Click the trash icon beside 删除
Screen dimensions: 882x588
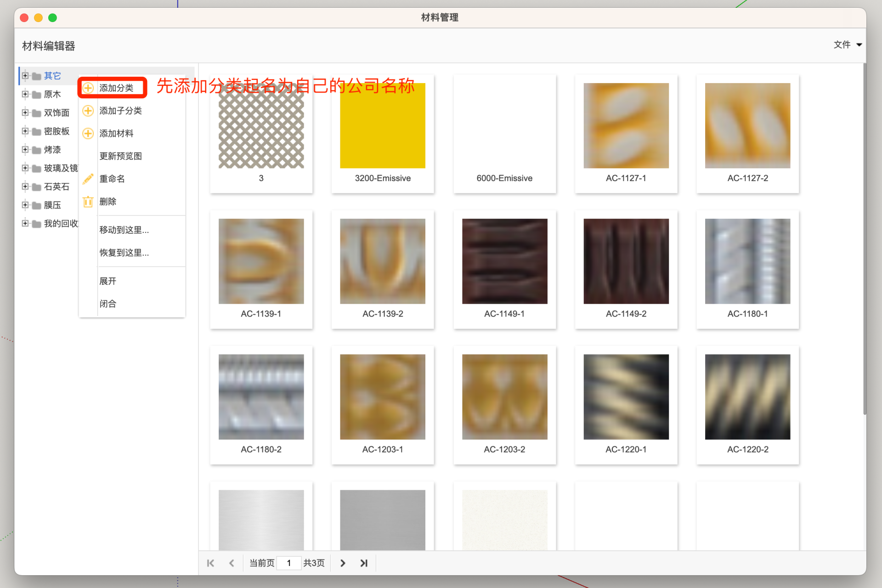click(x=88, y=201)
